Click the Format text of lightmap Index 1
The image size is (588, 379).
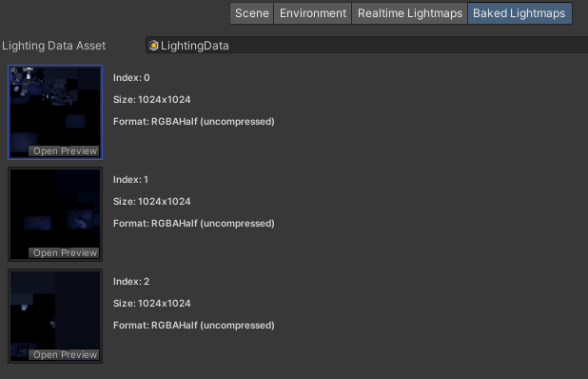tap(194, 223)
